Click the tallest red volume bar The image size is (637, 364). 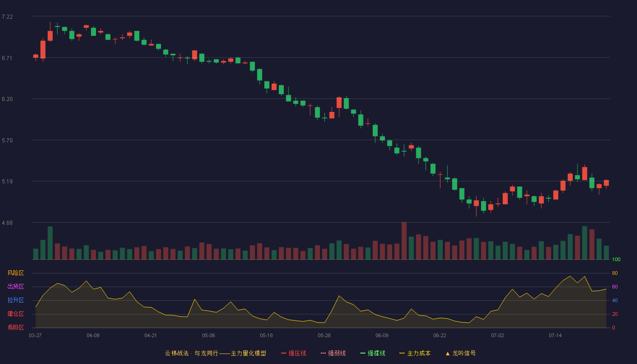pyautogui.click(x=404, y=241)
